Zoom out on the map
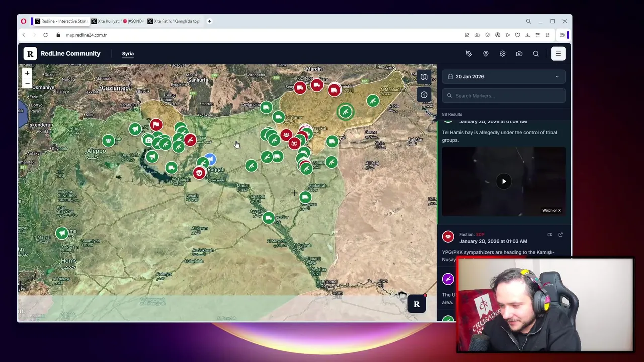The image size is (644, 362). [x=27, y=83]
